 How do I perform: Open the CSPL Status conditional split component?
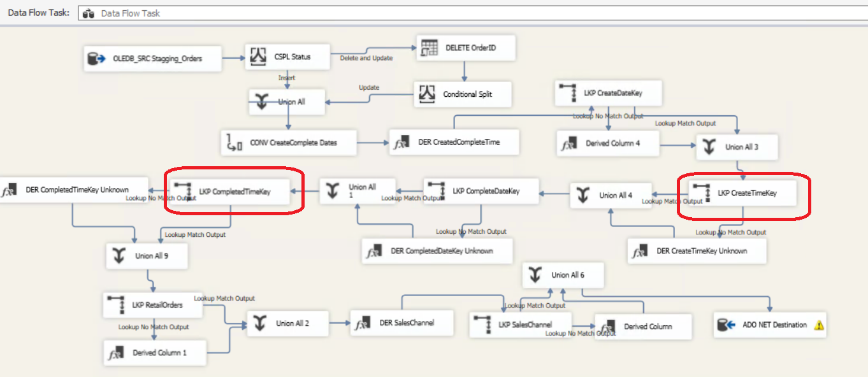tap(287, 56)
